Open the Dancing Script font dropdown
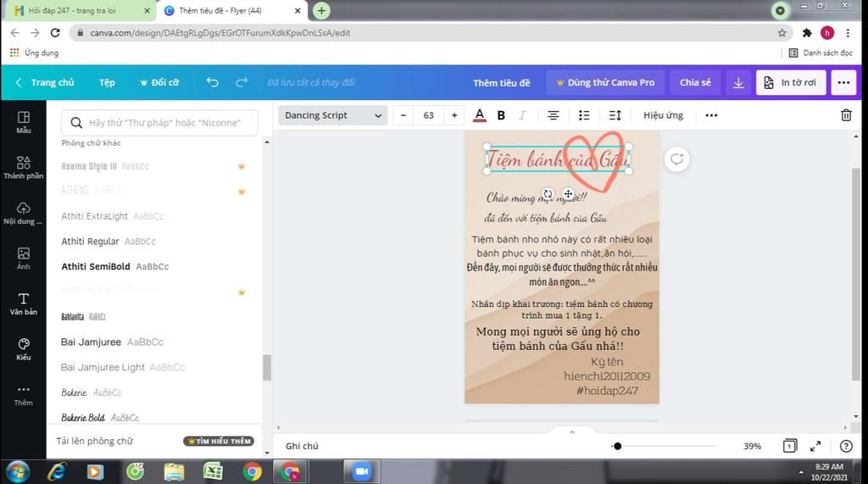Viewport: 868px width, 484px height. 332,115
